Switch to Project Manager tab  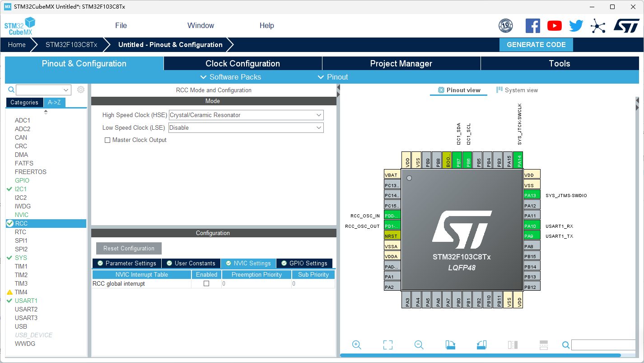401,63
